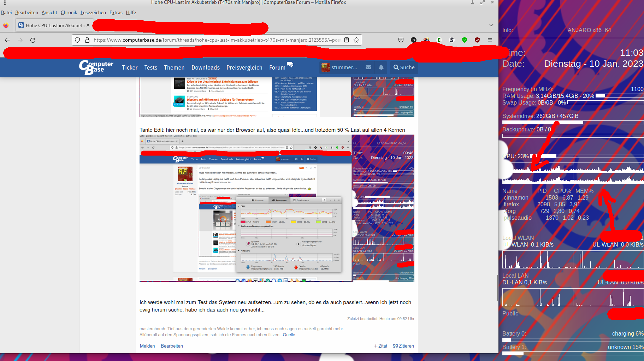644x361 pixels.
Task: Click 'Dienstag - 10 Jan. 2023' date in Conky
Action: pyautogui.click(x=593, y=64)
